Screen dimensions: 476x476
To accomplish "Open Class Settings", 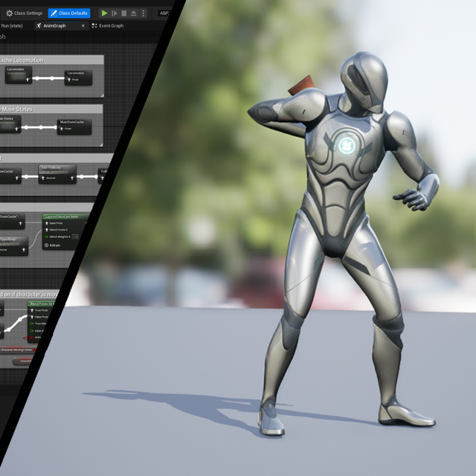I will point(24,13).
